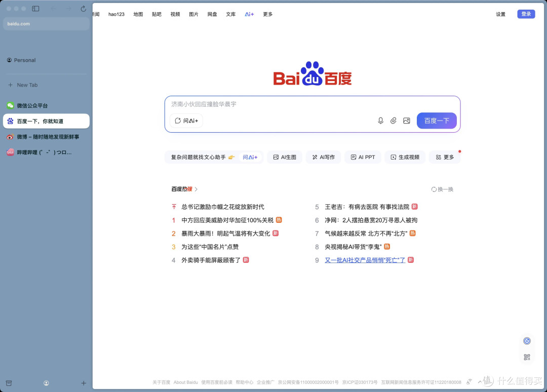The height and width of the screenshot is (392, 547).
Task: Show the QR code panel on the right
Action: 526,356
